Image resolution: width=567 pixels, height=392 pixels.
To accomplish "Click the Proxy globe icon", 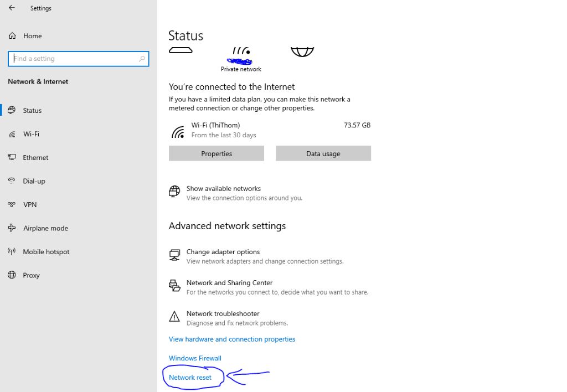I will pyautogui.click(x=12, y=275).
